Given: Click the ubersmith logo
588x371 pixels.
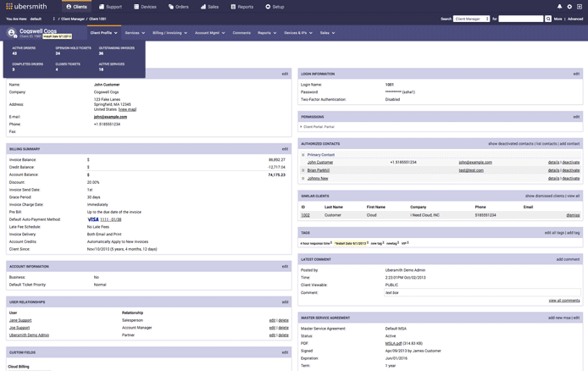Looking at the screenshot, I should click(x=26, y=7).
